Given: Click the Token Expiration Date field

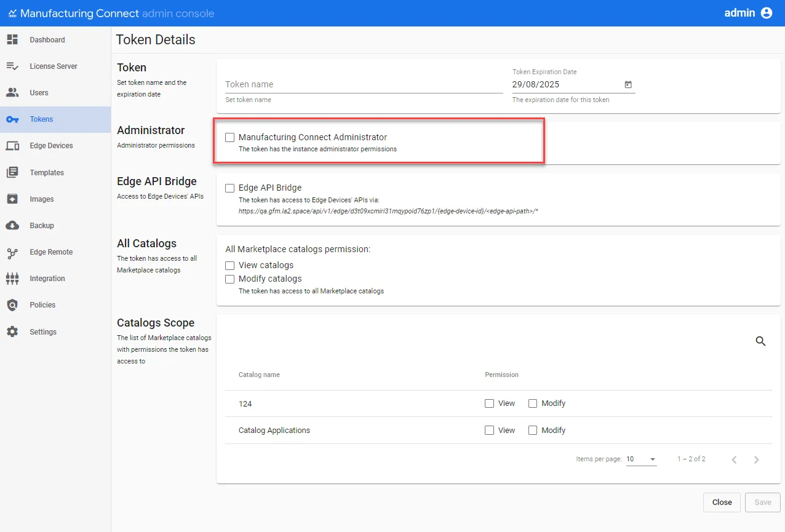Looking at the screenshot, I should coord(573,85).
